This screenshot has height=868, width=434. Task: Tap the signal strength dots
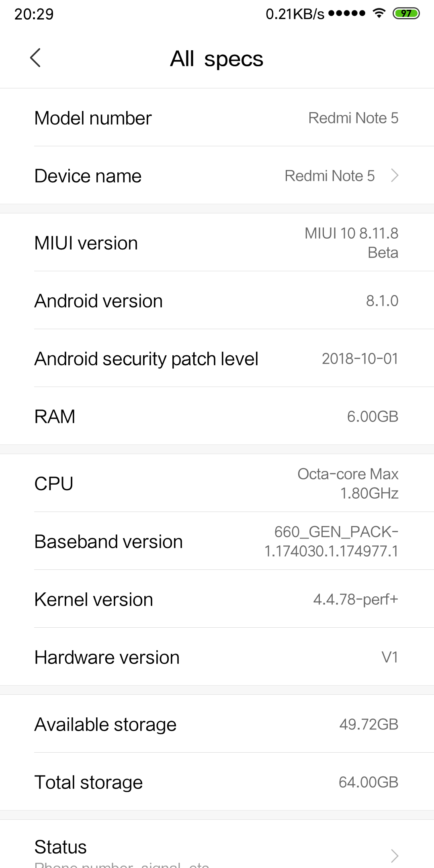347,13
